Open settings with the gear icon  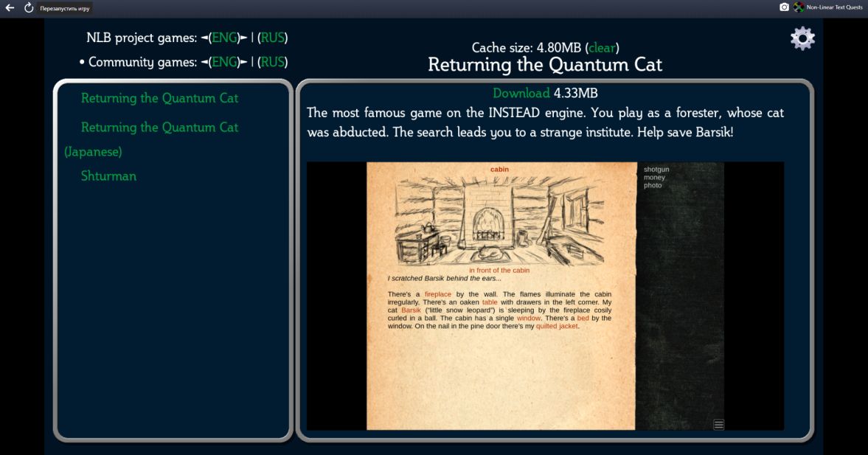802,39
